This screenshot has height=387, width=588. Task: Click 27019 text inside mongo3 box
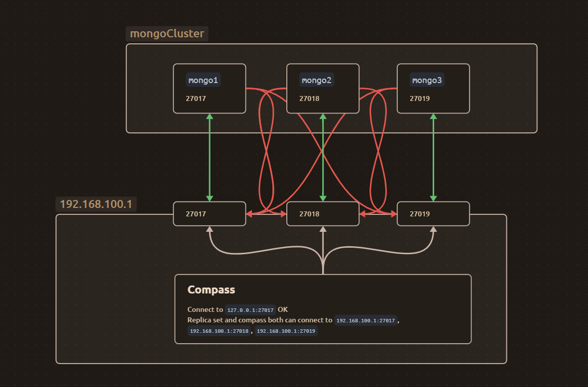pyautogui.click(x=420, y=98)
